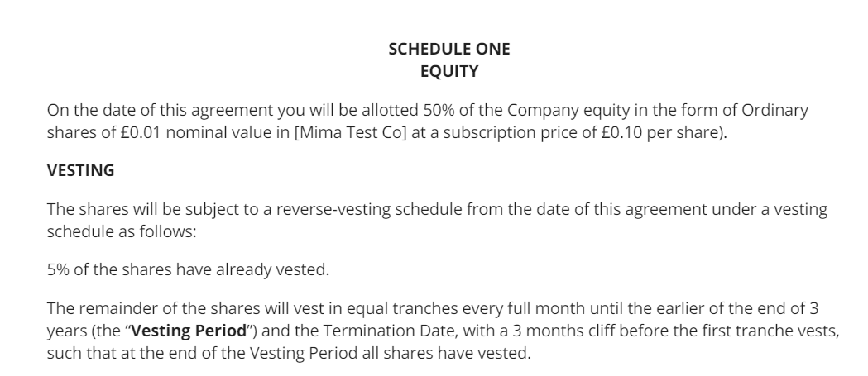Click the phrase 'On the date of this agreement'
The width and height of the screenshot is (868, 376).
coord(146,112)
